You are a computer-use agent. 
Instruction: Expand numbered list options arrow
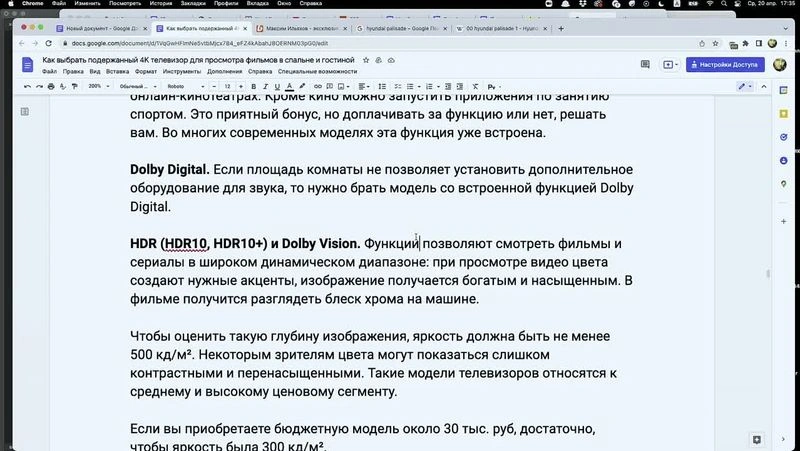(x=438, y=87)
